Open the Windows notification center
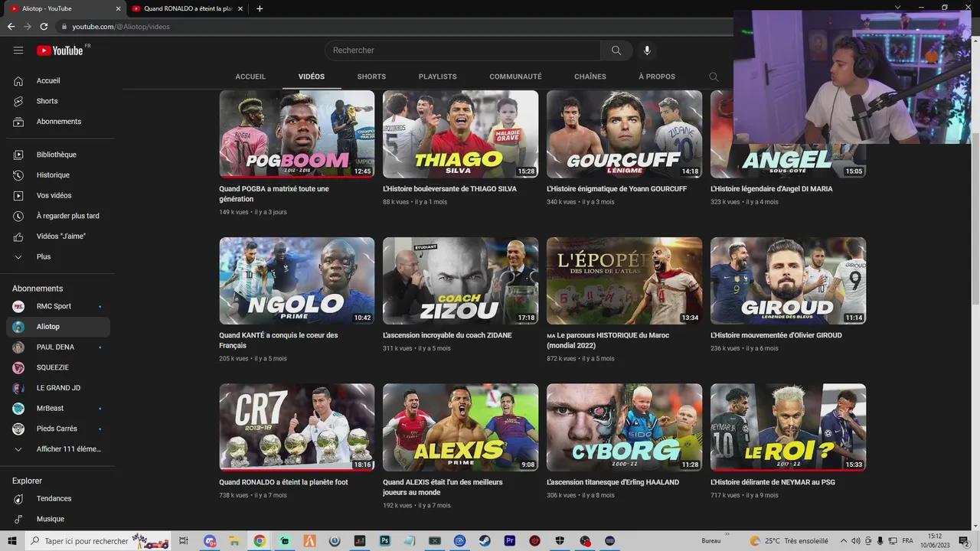Image resolution: width=980 pixels, height=551 pixels. coord(964,541)
